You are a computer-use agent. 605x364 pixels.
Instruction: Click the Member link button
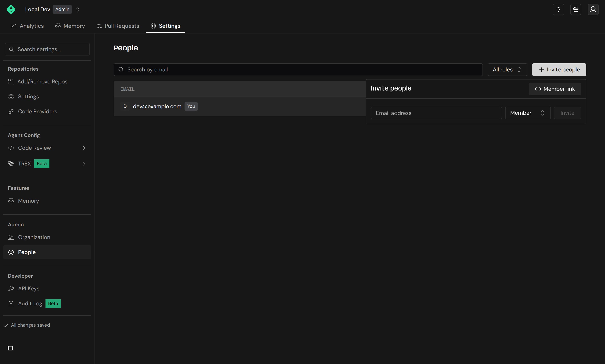point(555,89)
